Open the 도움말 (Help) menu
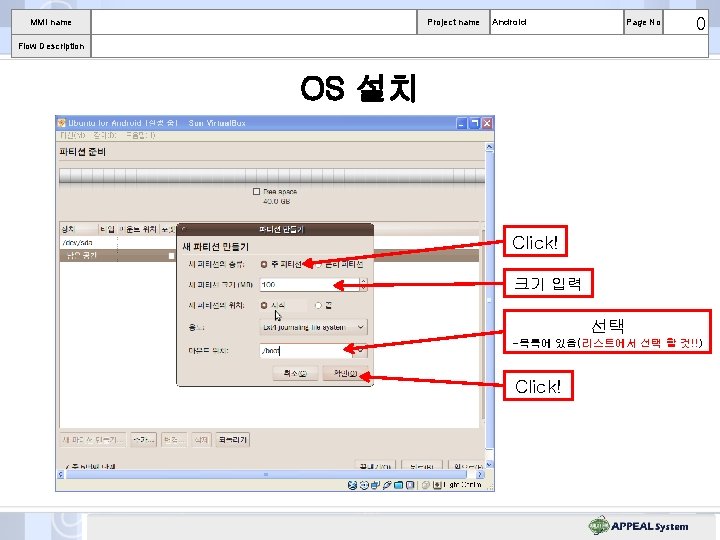 point(141,135)
